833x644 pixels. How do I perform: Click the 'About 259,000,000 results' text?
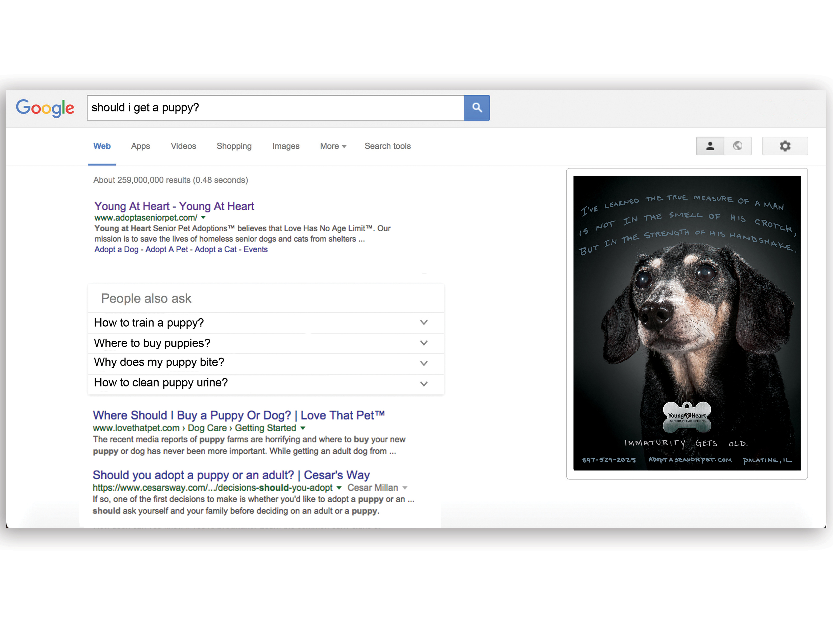click(x=171, y=180)
